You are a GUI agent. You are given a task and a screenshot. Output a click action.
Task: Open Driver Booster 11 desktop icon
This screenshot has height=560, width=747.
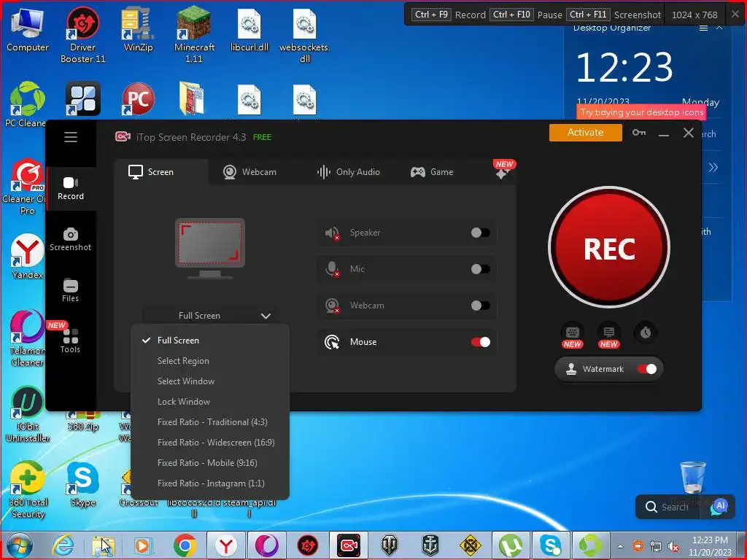pyautogui.click(x=83, y=36)
